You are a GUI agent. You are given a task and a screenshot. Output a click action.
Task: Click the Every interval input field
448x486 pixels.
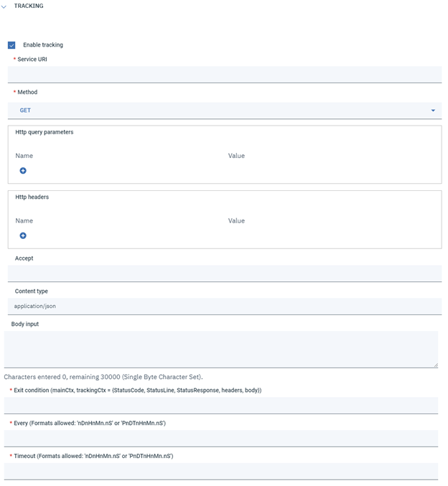click(220, 439)
